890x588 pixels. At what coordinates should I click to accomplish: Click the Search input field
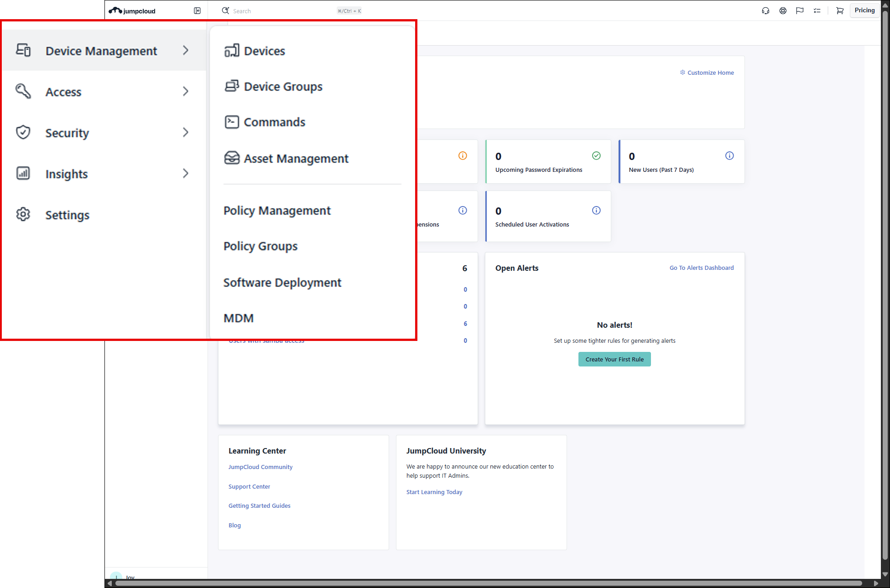pos(283,11)
